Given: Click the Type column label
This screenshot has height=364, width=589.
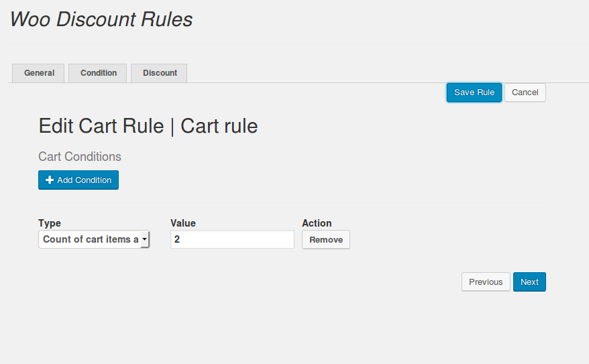Looking at the screenshot, I should coord(50,223).
